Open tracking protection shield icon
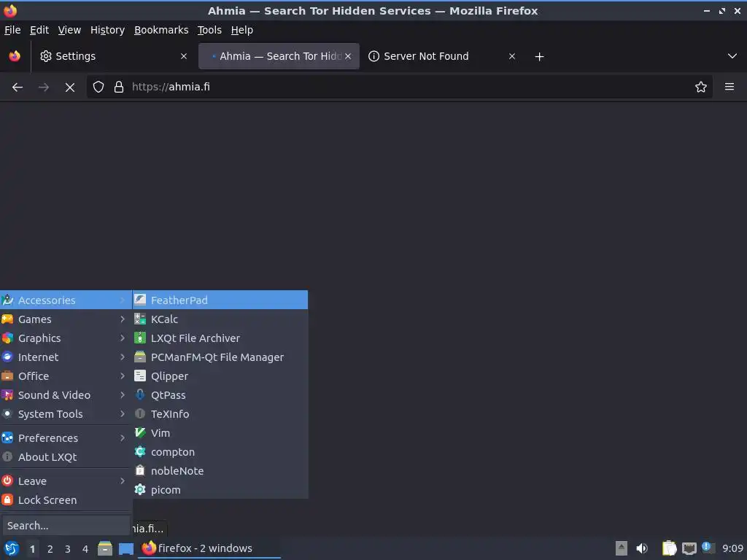The image size is (747, 560). [x=98, y=87]
